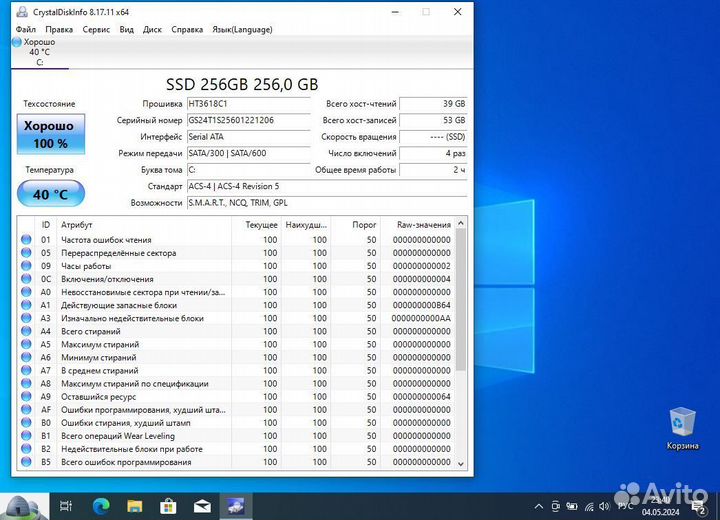Click status icon for Всего операций Wear Leveling
The image size is (720, 520).
(x=26, y=435)
